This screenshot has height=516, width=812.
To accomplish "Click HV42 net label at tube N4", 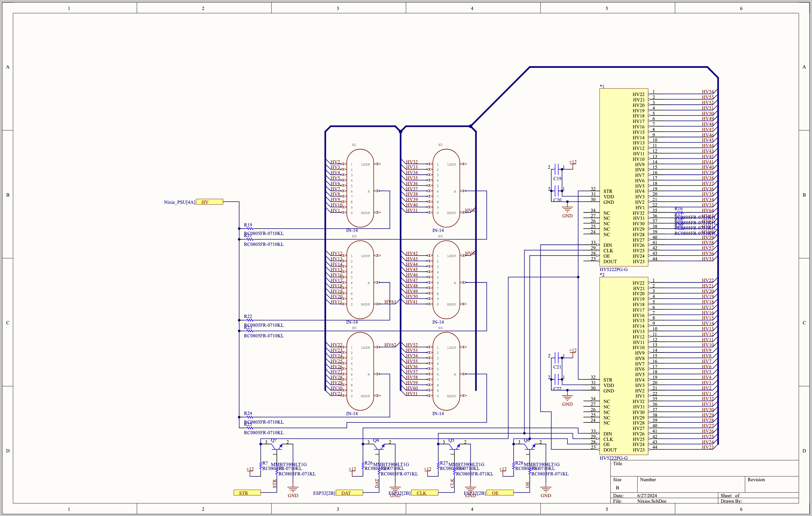I will coord(411,253).
